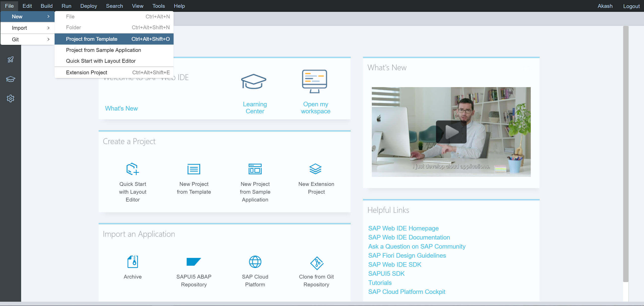
Task: Open the Settings gear in the sidebar
Action: point(10,98)
